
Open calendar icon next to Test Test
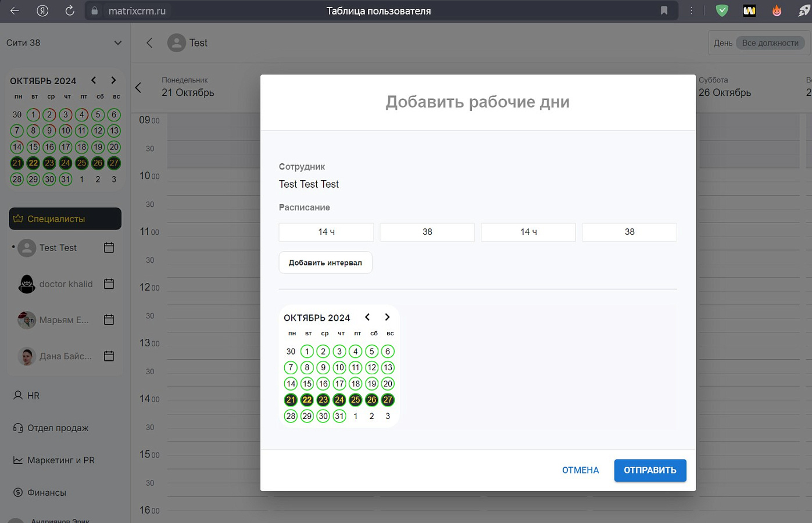[x=109, y=248]
